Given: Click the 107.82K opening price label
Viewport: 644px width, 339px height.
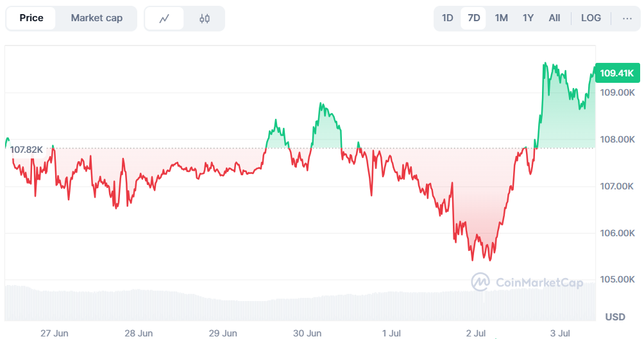Looking at the screenshot, I should 26,150.
